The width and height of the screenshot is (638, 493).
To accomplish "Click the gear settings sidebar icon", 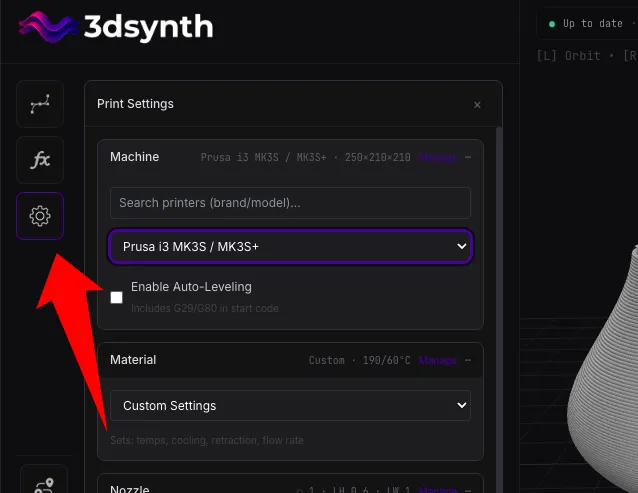I will tap(40, 216).
